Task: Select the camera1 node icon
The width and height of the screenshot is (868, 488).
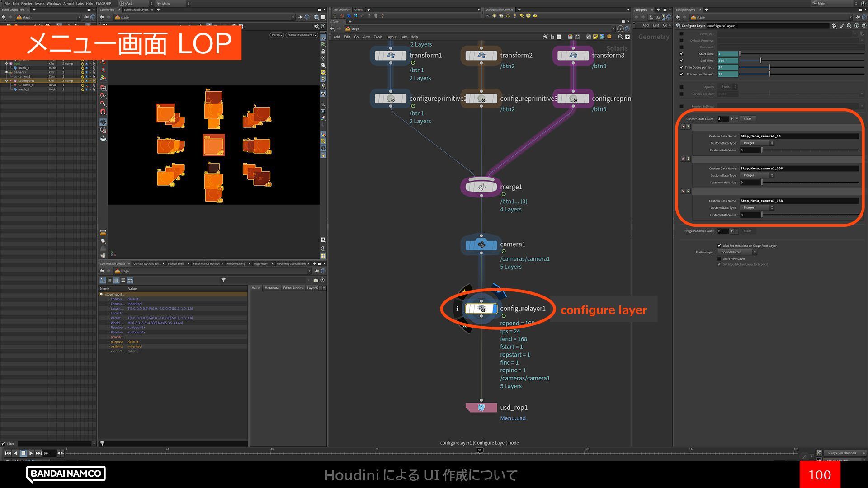Action: point(481,244)
